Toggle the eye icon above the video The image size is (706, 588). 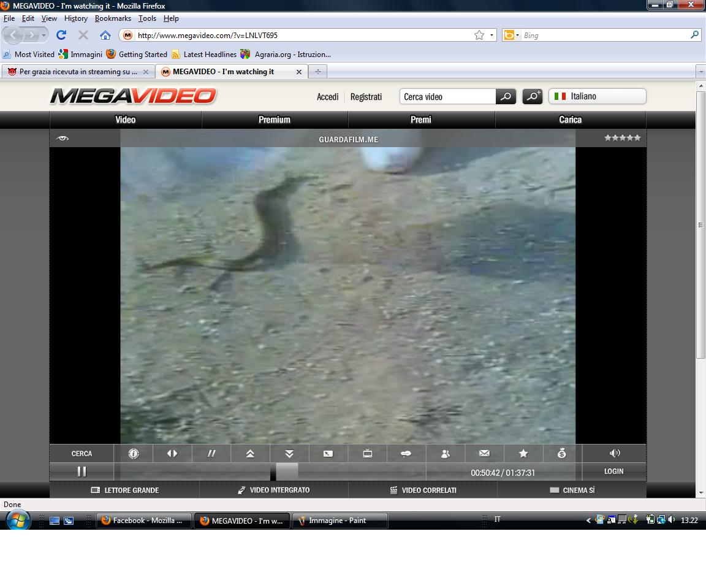pyautogui.click(x=62, y=139)
